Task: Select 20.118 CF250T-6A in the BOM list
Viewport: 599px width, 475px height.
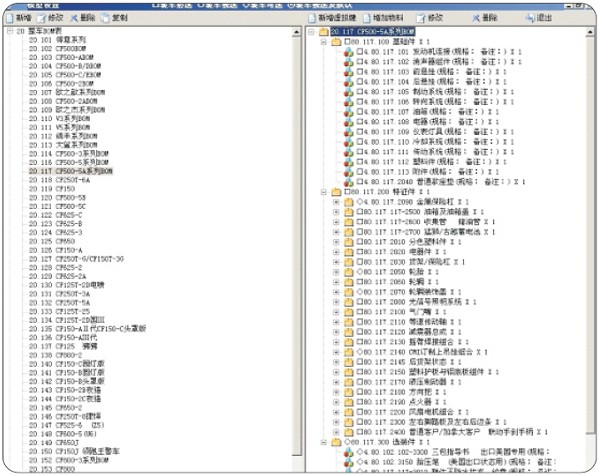Action: point(59,180)
